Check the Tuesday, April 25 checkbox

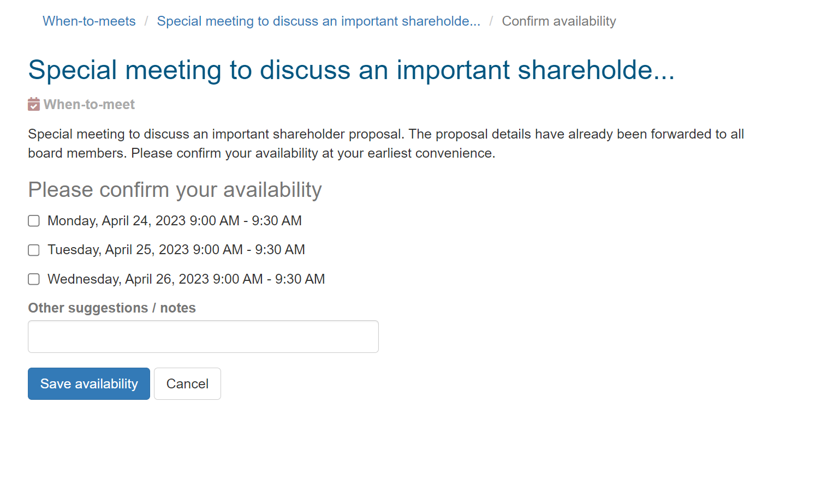click(34, 250)
